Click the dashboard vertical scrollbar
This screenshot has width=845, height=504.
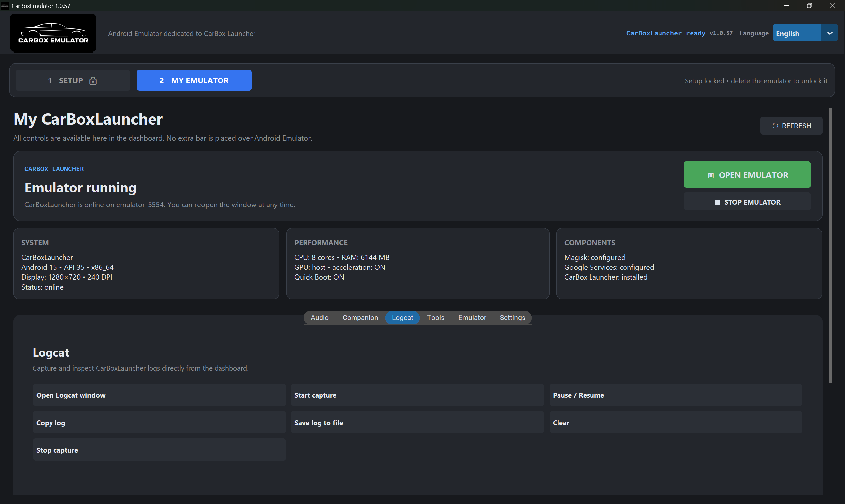(x=830, y=245)
